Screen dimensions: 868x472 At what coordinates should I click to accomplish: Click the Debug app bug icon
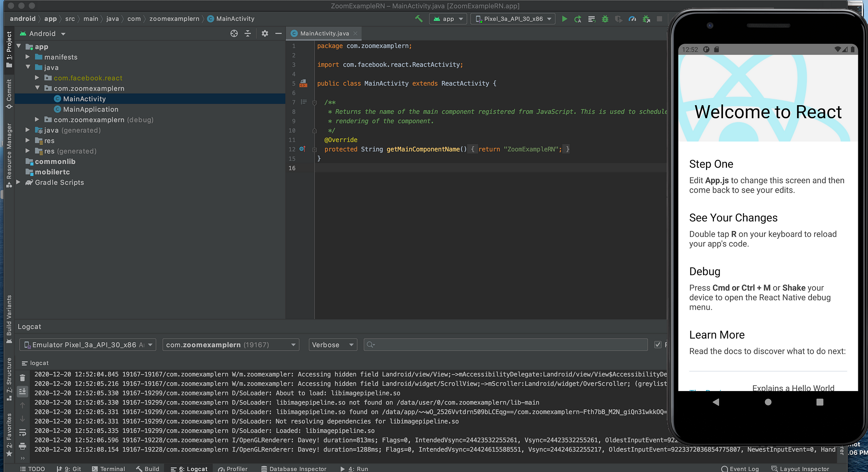point(605,19)
